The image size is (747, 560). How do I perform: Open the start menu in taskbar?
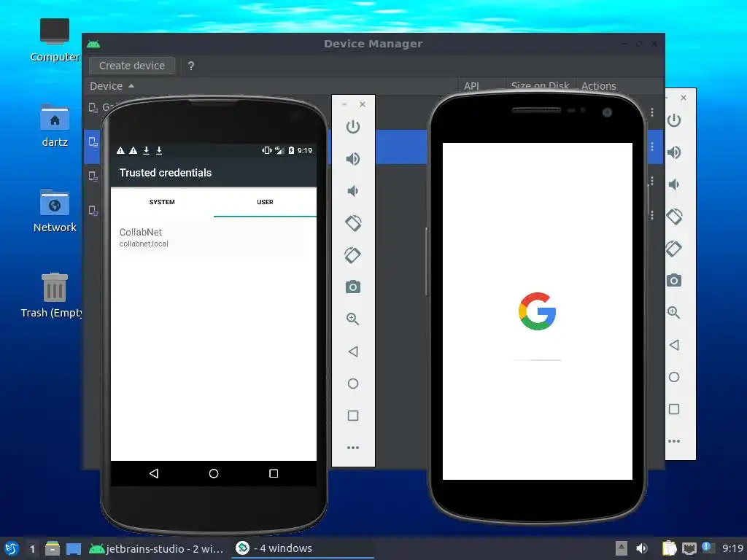[x=12, y=548]
